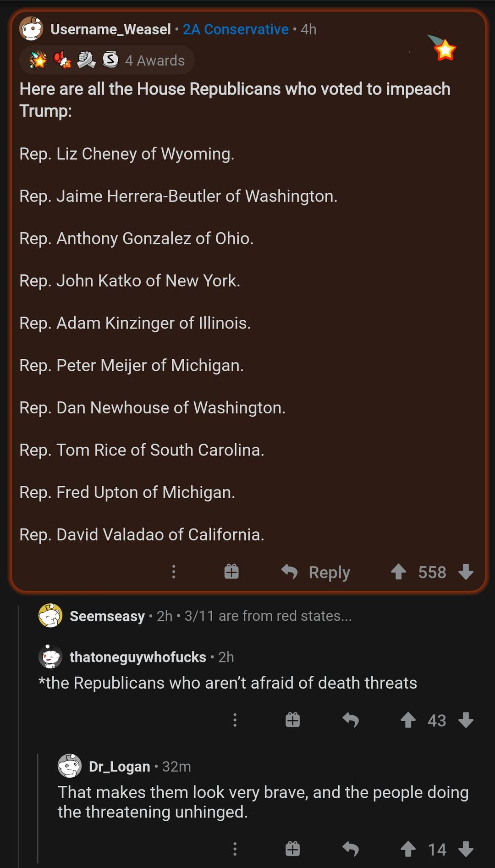Upvote Username_Weasel's comment with 558 points
The height and width of the screenshot is (868, 495).
[x=398, y=572]
